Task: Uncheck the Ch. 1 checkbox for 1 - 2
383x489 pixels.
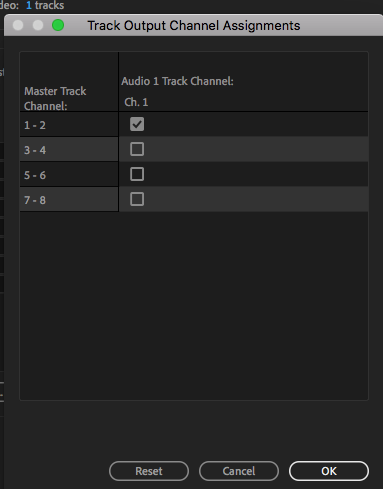Action: pyautogui.click(x=137, y=124)
